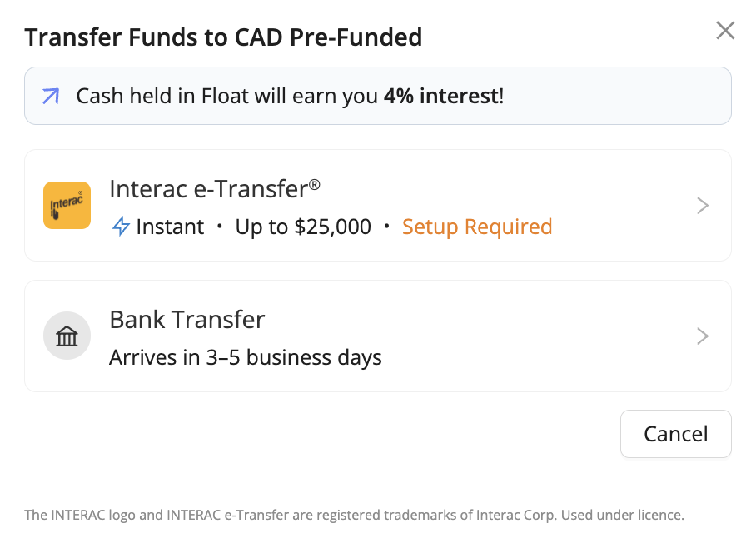This screenshot has height=543, width=756.
Task: Select the Interac e-Transfer option icon
Action: pyautogui.click(x=67, y=205)
